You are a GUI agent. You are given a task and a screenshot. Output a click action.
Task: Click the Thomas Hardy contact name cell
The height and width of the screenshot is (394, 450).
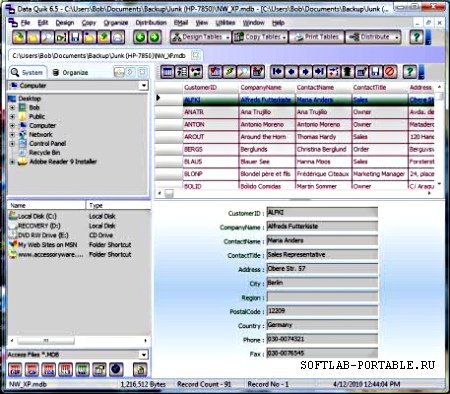pos(323,137)
